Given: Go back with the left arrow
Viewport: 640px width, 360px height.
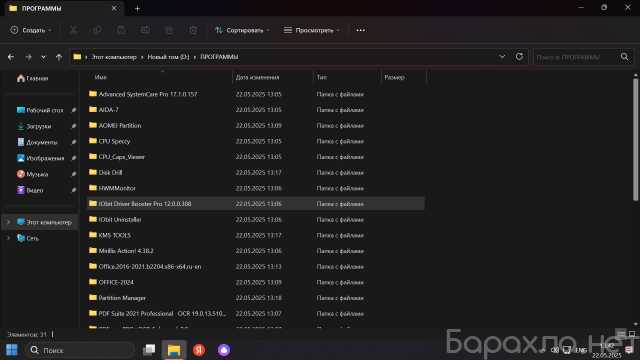Looking at the screenshot, I should click(x=11, y=57).
